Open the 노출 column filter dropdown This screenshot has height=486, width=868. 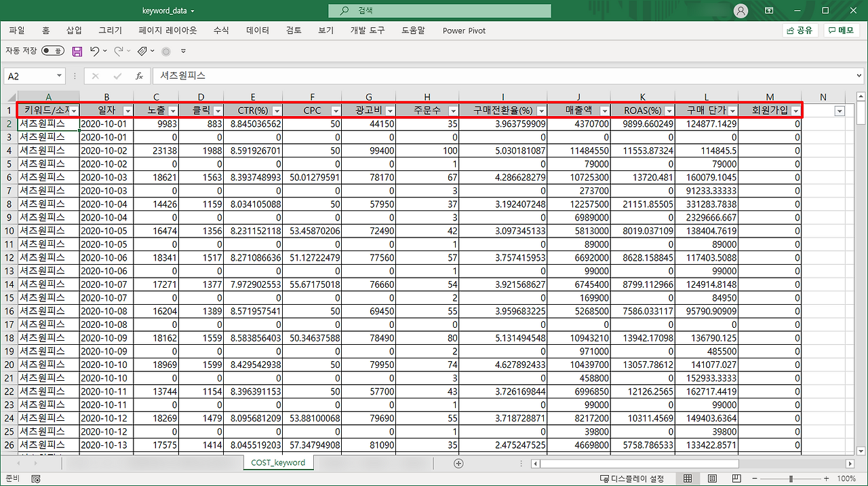[173, 111]
